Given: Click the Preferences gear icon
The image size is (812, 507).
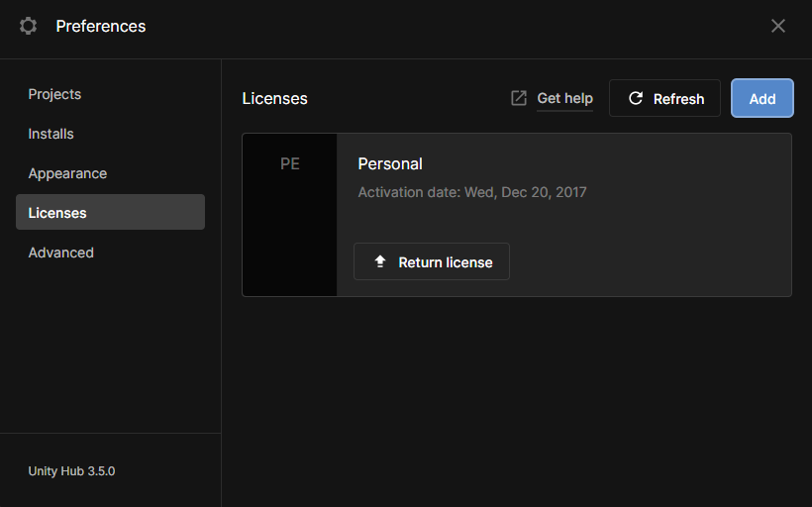Looking at the screenshot, I should tap(28, 26).
